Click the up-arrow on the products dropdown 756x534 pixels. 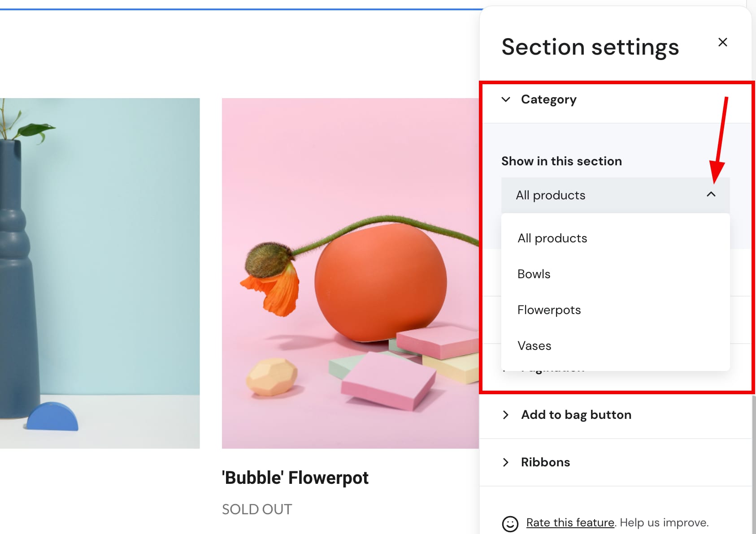click(x=711, y=194)
